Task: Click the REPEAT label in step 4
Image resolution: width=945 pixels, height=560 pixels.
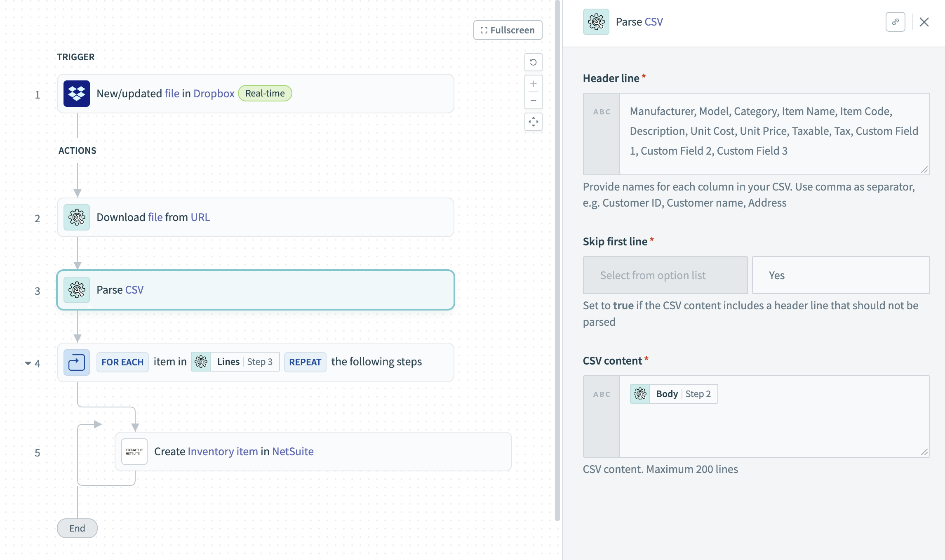Action: 305,362
